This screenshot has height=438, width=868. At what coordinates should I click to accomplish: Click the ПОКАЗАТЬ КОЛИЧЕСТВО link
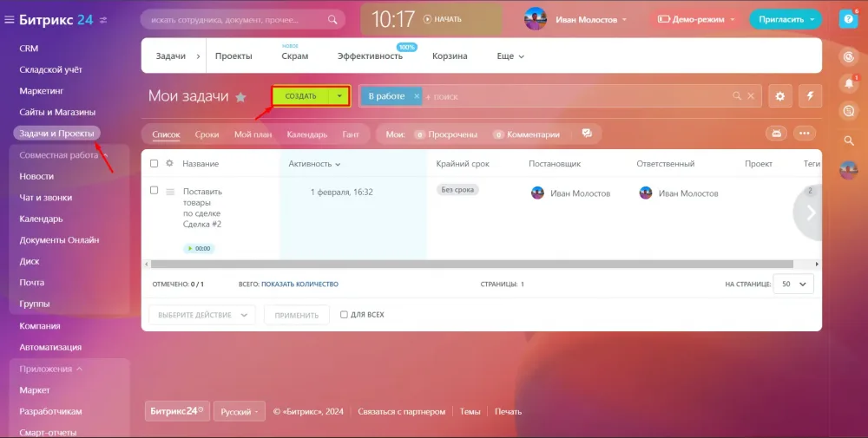(299, 284)
